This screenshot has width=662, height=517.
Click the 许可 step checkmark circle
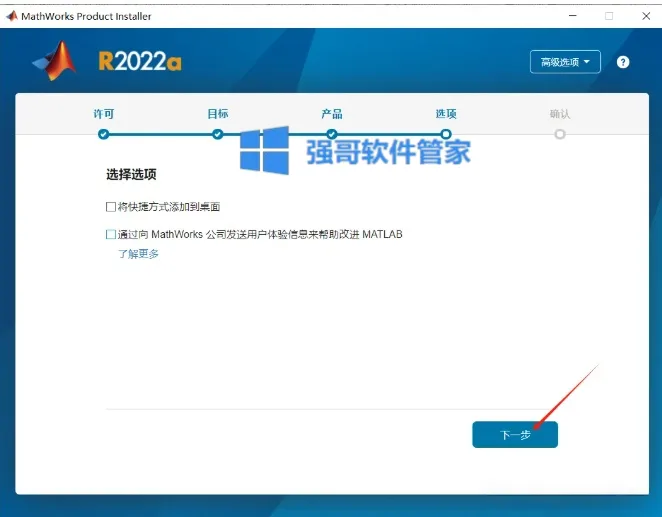tap(103, 134)
